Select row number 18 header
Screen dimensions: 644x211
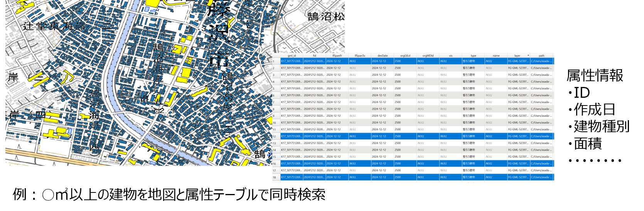point(275,177)
